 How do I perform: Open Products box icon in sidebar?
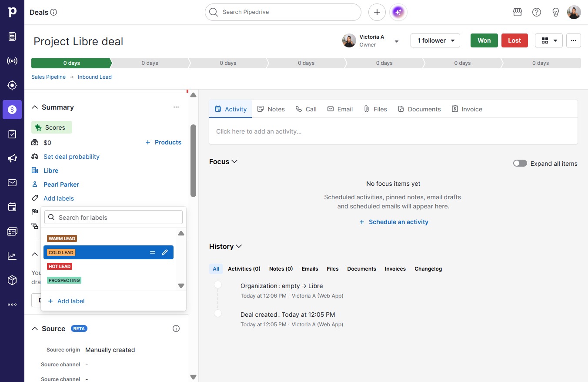[x=12, y=280]
